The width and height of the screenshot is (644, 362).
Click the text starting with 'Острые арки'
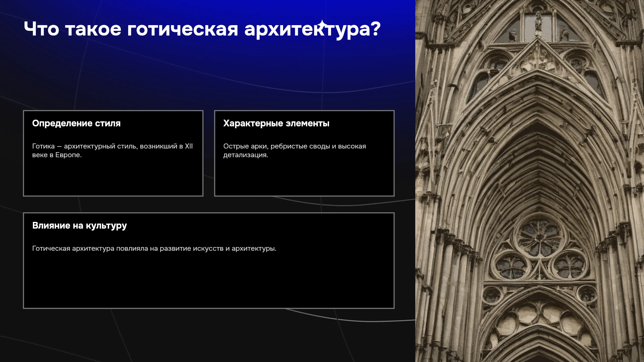coord(294,150)
